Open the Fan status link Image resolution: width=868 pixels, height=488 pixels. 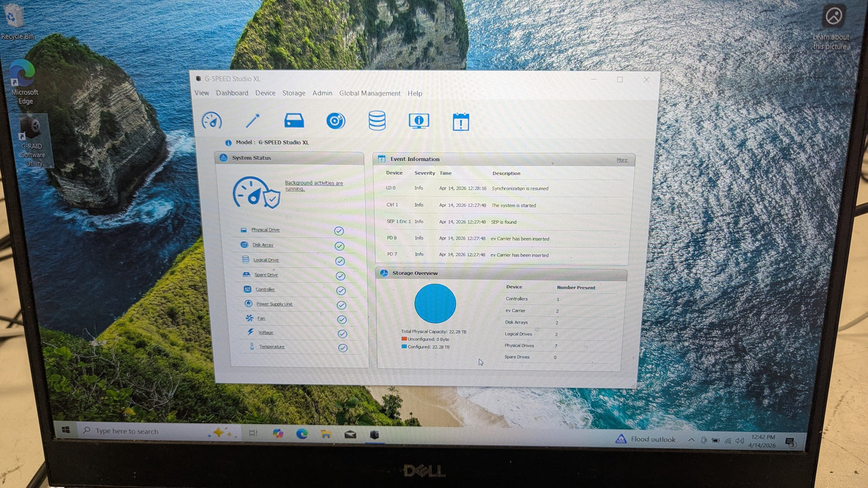tap(261, 318)
